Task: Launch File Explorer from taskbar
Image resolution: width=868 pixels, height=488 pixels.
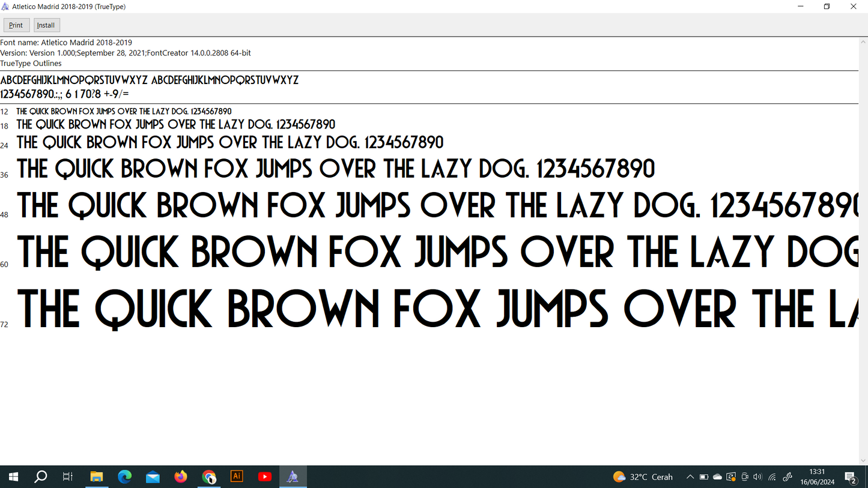Action: pyautogui.click(x=96, y=477)
